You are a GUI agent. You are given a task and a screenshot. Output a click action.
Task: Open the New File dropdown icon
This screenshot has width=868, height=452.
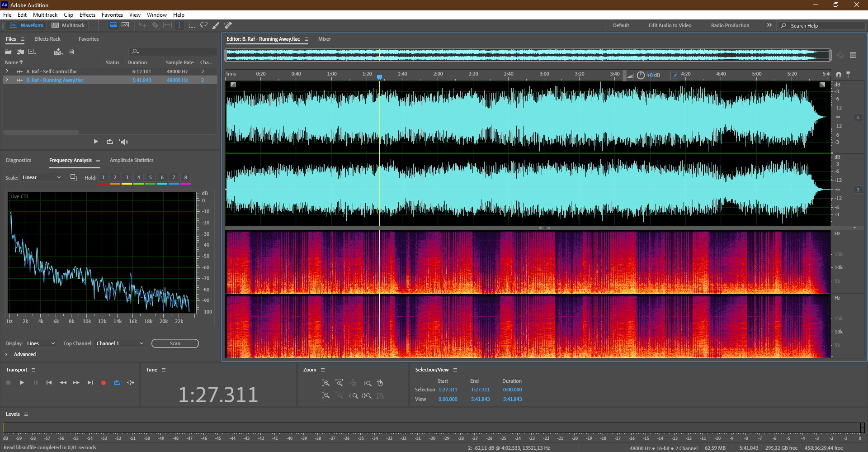tap(32, 52)
